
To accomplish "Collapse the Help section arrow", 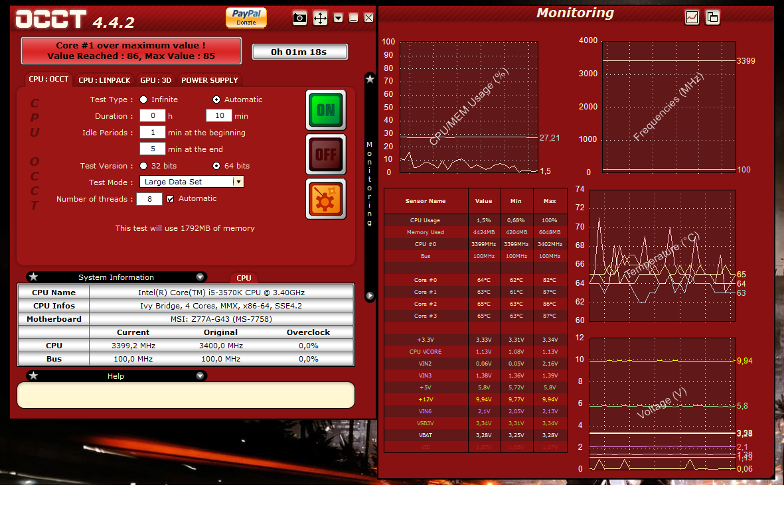I will pos(200,375).
